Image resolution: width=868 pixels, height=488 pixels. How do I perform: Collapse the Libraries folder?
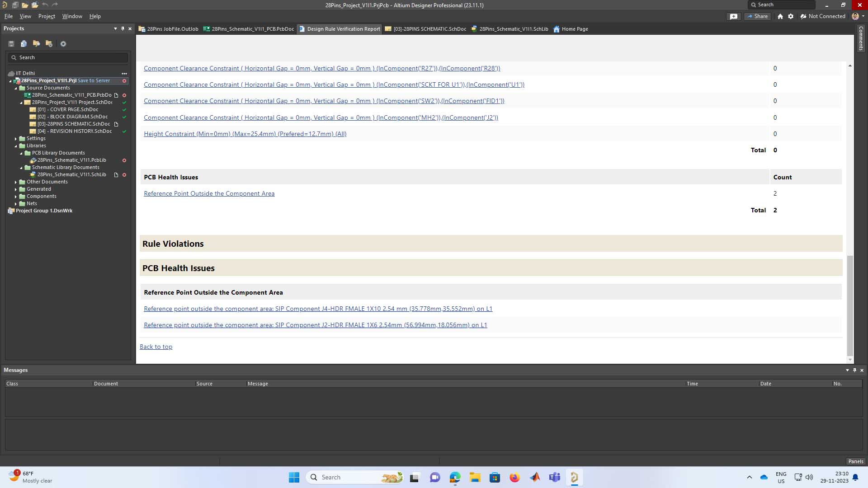coord(16,146)
